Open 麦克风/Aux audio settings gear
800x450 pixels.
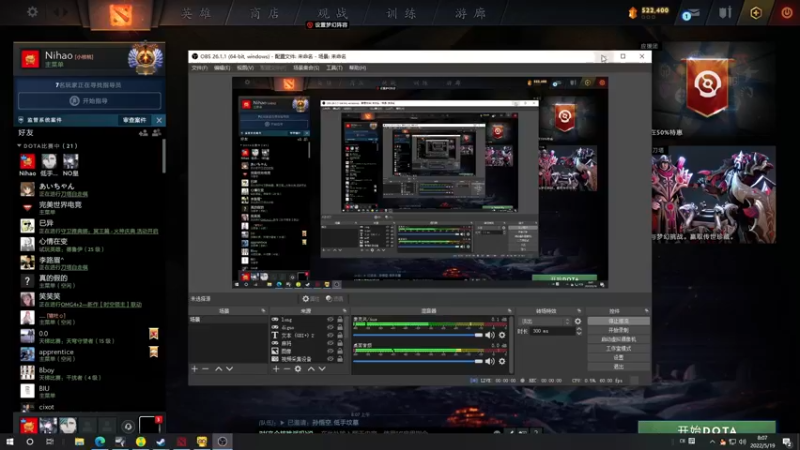click(502, 335)
